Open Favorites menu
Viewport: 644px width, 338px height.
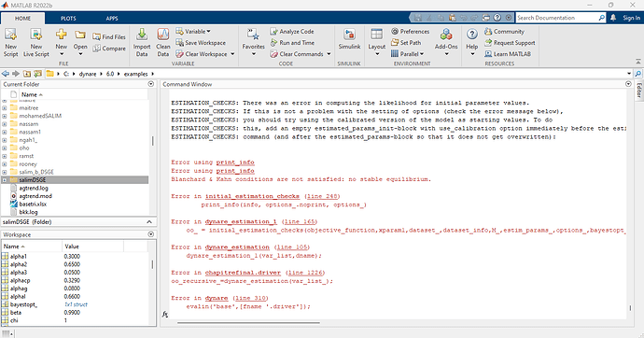coord(254,43)
